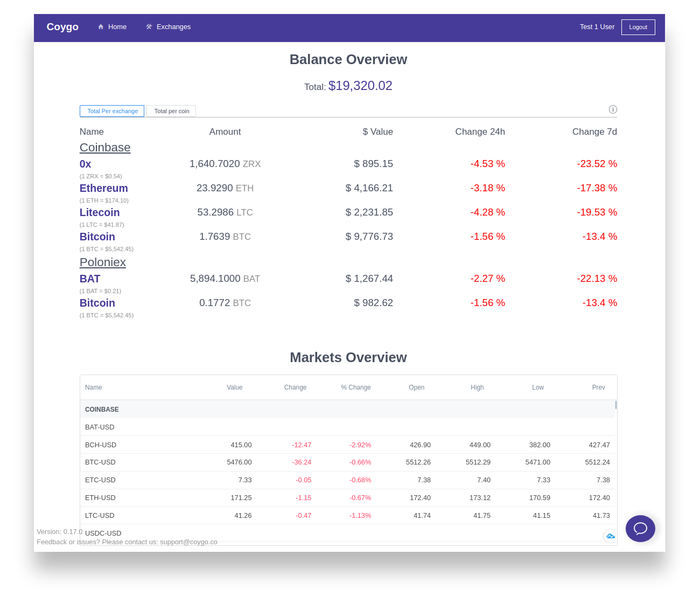Sort markets table by High header
The height and width of the screenshot is (596, 700).
pos(477,387)
